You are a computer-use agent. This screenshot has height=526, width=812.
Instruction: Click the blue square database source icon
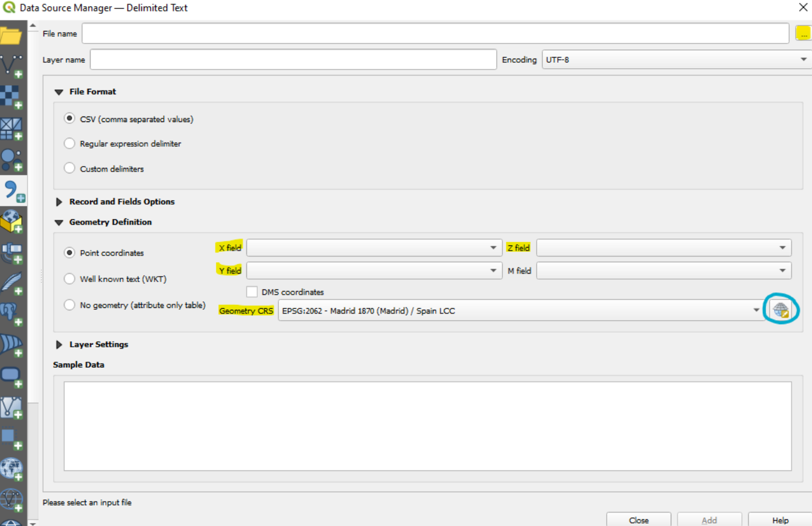(x=11, y=439)
